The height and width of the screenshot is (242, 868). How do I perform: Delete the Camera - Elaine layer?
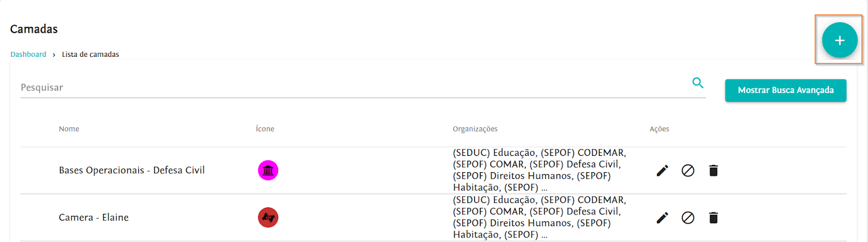pyautogui.click(x=713, y=218)
